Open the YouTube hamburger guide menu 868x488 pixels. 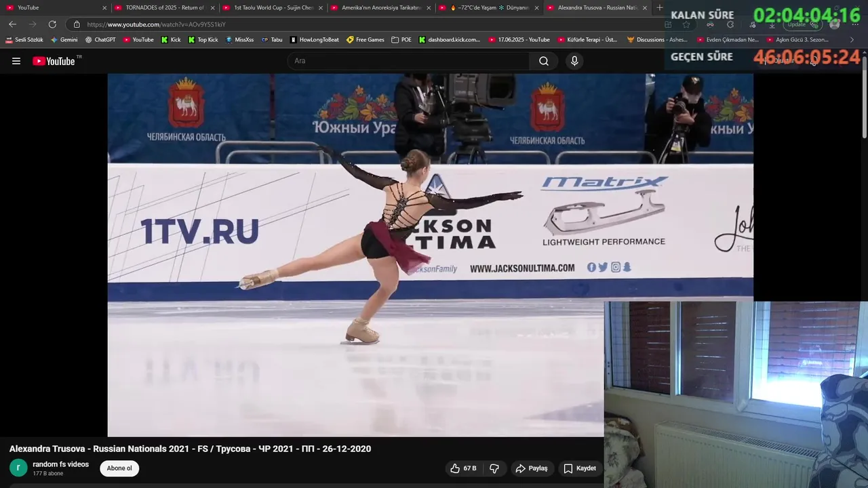[x=16, y=61]
